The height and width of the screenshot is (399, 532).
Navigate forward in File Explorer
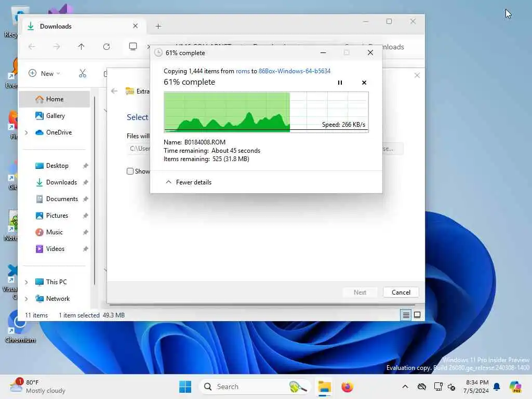[x=57, y=46]
